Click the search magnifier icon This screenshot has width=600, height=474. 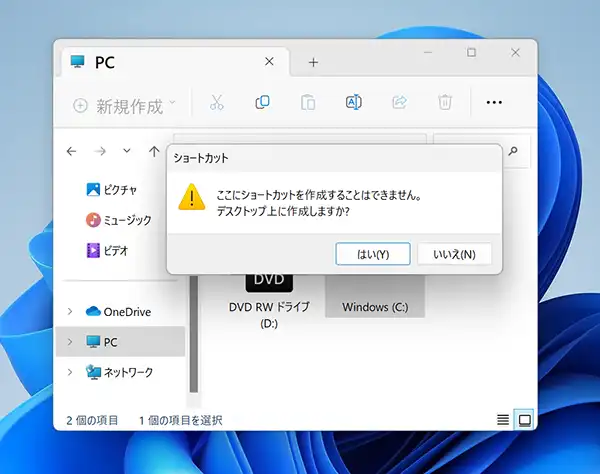coord(513,151)
